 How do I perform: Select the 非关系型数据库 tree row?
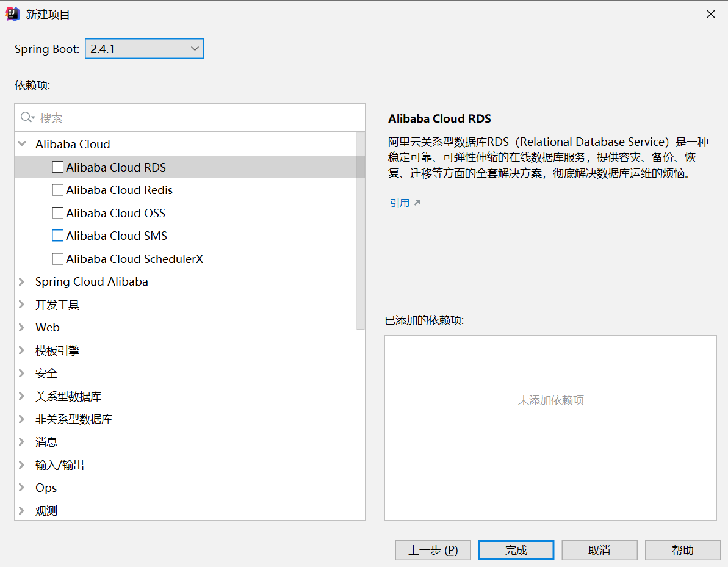pyautogui.click(x=190, y=419)
